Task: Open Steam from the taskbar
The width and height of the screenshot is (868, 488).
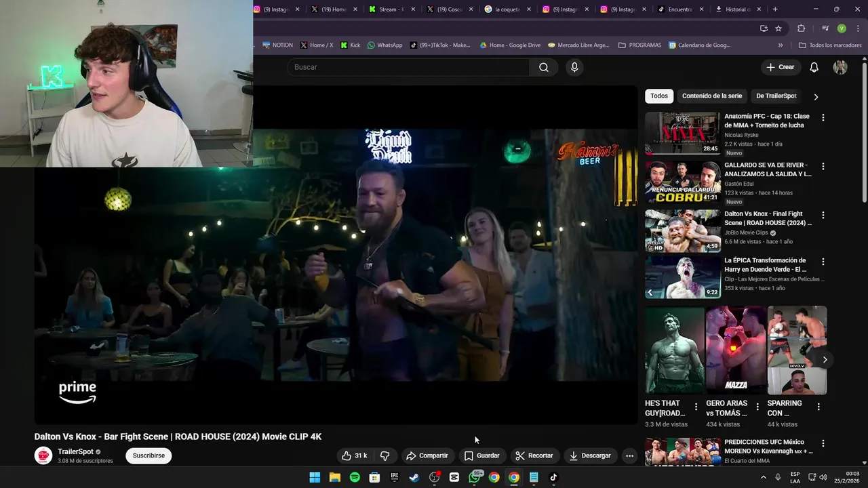Action: click(414, 477)
